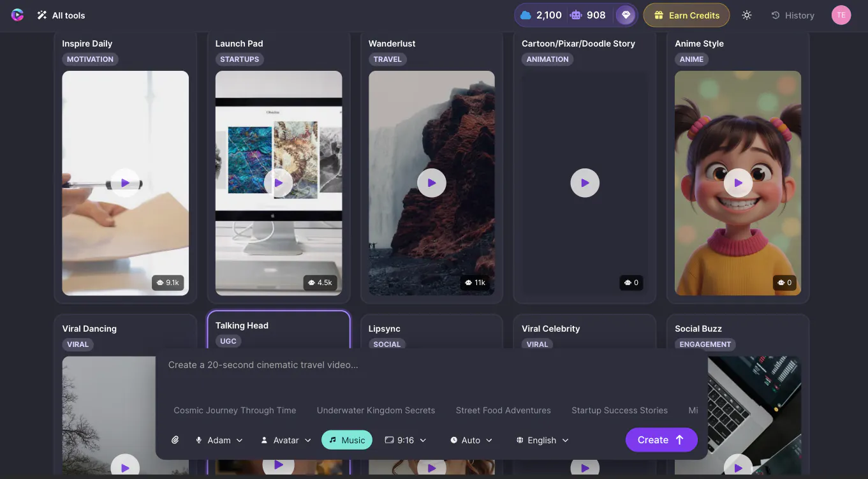868x479 pixels.
Task: Pick the Cosmic Journey Through Time suggestion
Action: 235,410
